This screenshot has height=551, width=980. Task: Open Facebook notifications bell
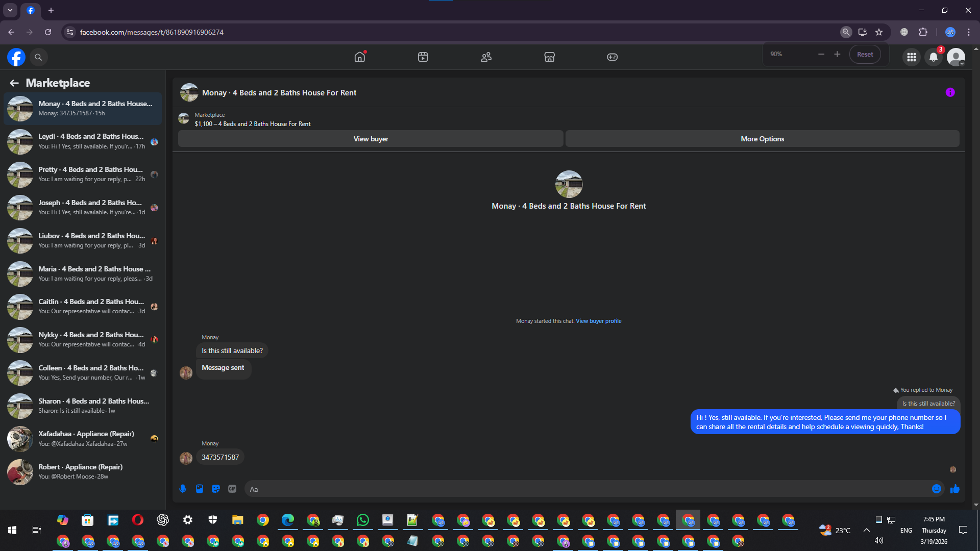tap(934, 57)
